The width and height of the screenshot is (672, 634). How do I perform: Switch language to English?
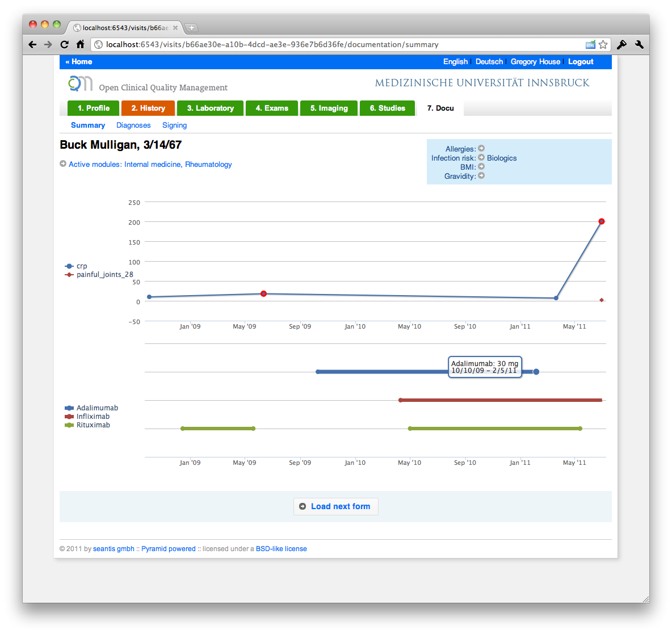click(x=455, y=62)
